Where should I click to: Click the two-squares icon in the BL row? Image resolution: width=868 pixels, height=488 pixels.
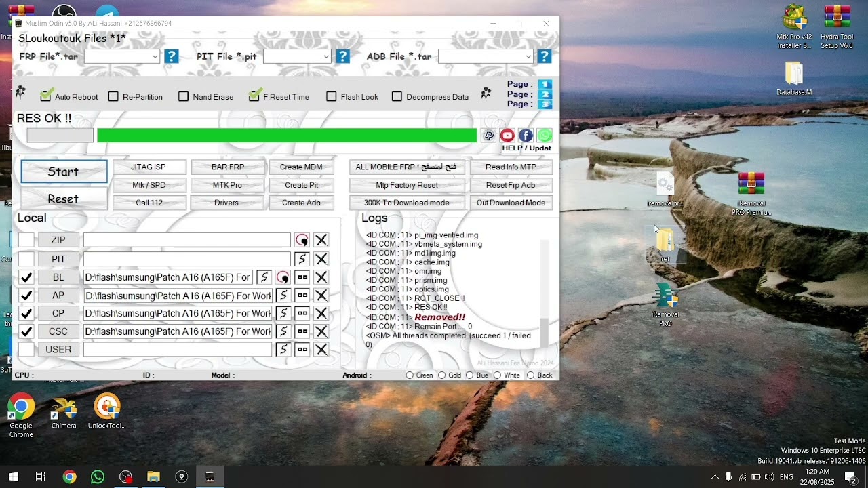click(x=302, y=277)
